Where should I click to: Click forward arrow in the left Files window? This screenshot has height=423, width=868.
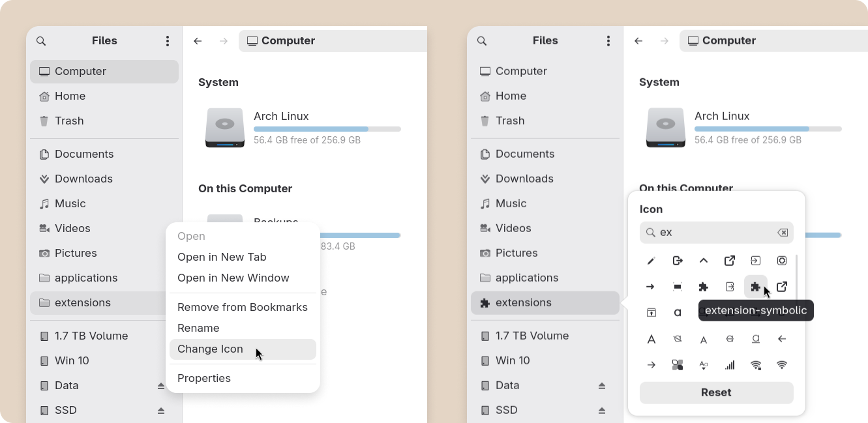click(224, 41)
